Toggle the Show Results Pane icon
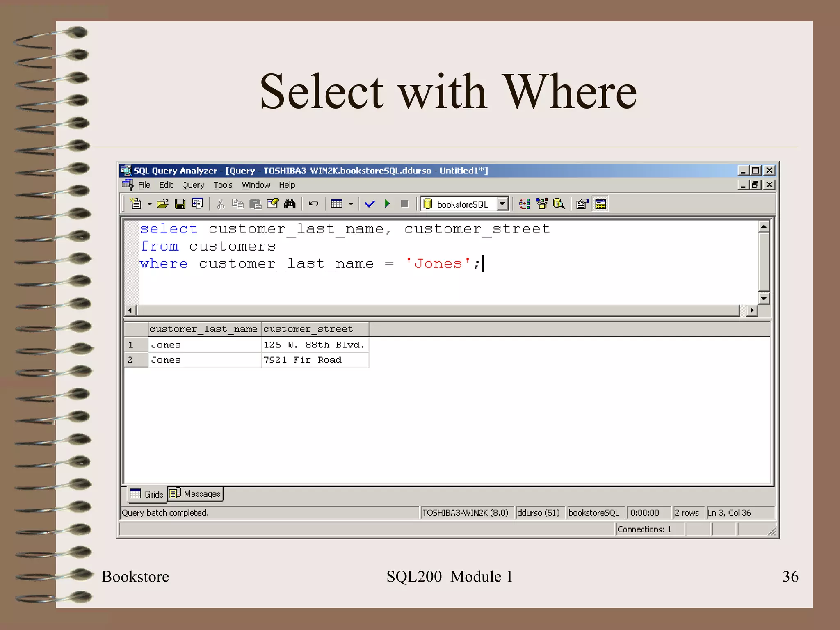 600,204
